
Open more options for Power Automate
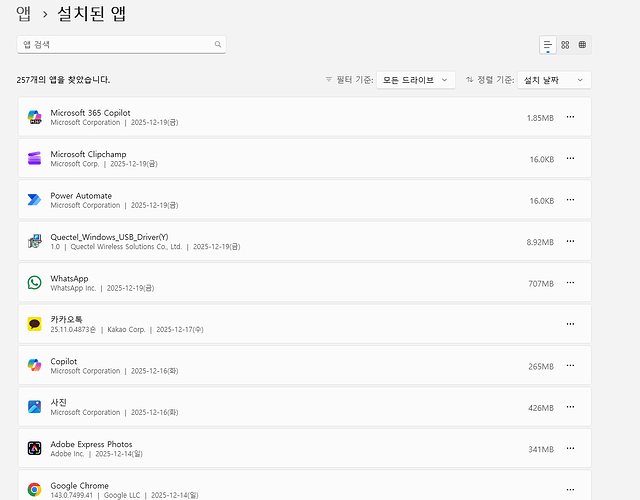pyautogui.click(x=570, y=200)
